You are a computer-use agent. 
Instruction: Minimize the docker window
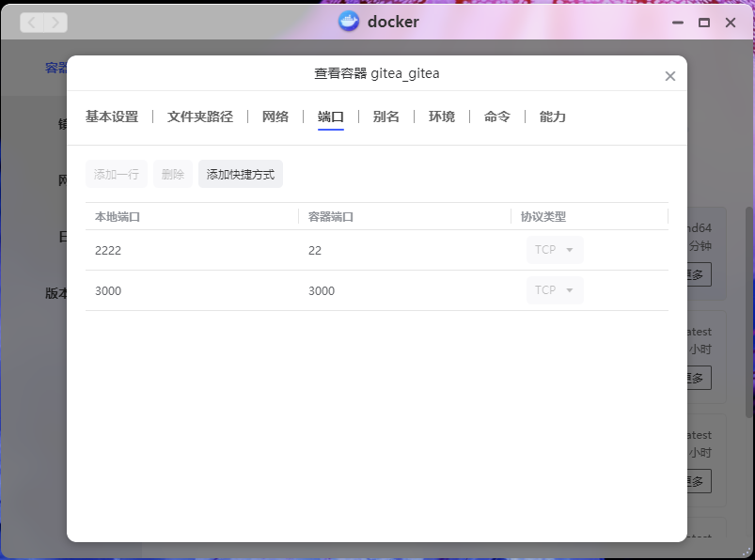pyautogui.click(x=678, y=23)
